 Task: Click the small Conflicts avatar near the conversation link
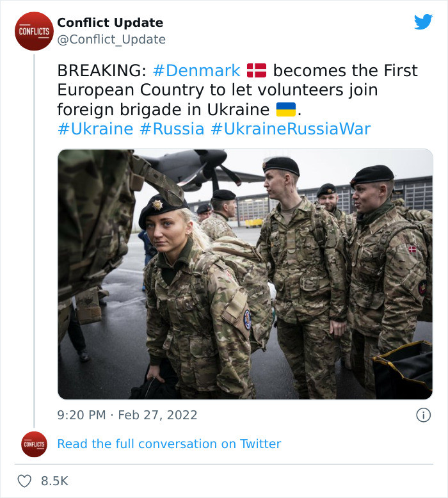(x=34, y=444)
